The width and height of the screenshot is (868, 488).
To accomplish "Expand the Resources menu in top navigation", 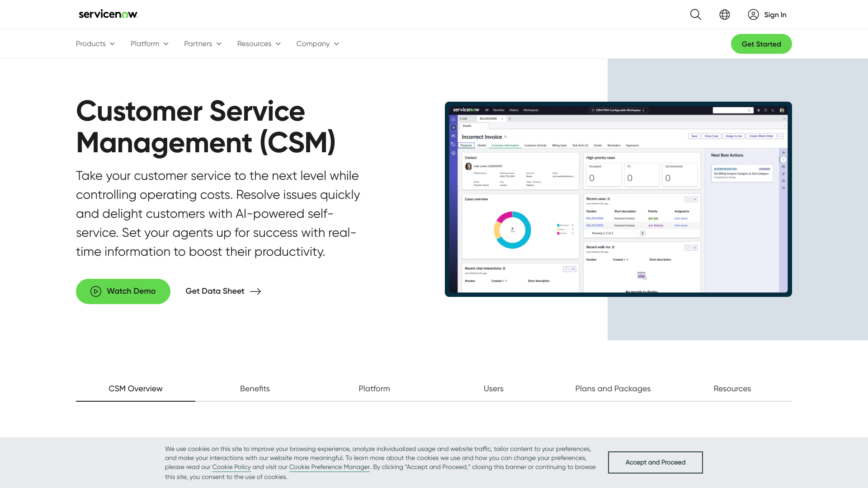I will pyautogui.click(x=259, y=44).
